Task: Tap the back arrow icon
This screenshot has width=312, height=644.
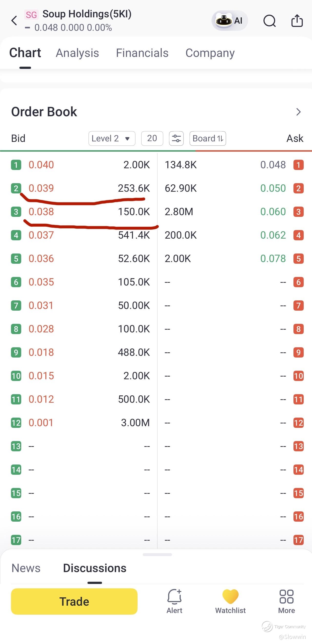Action: [x=14, y=21]
